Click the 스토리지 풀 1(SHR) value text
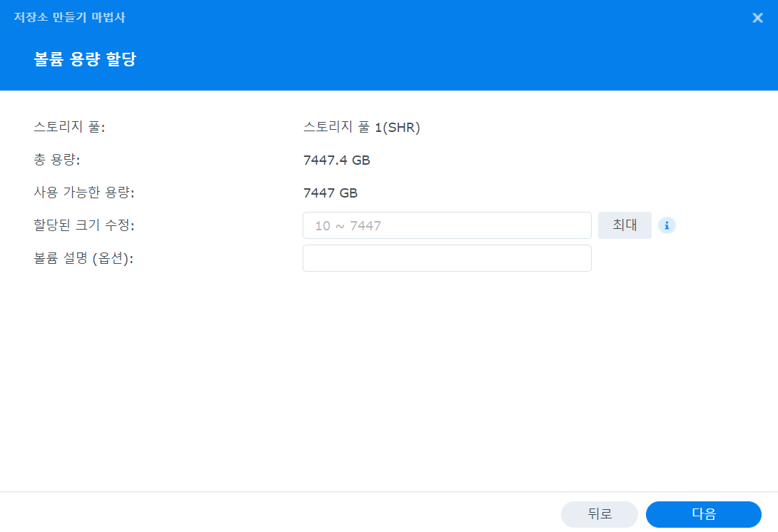778x532 pixels. point(361,128)
